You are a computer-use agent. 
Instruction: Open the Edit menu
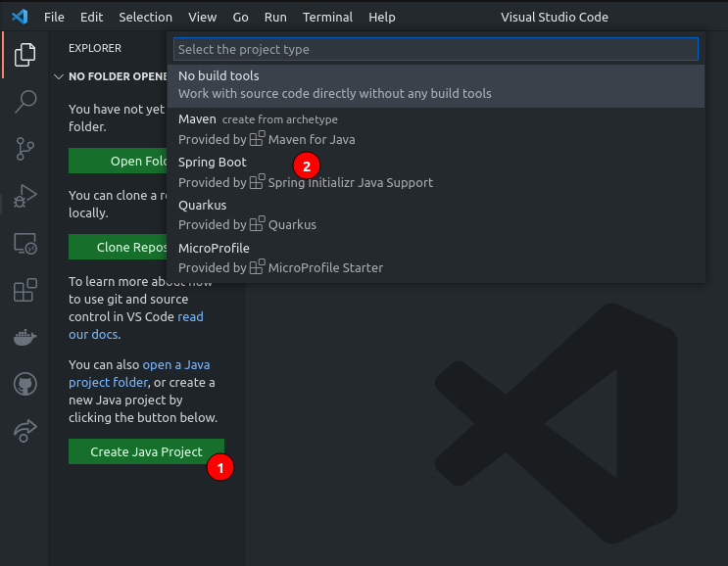point(91,18)
